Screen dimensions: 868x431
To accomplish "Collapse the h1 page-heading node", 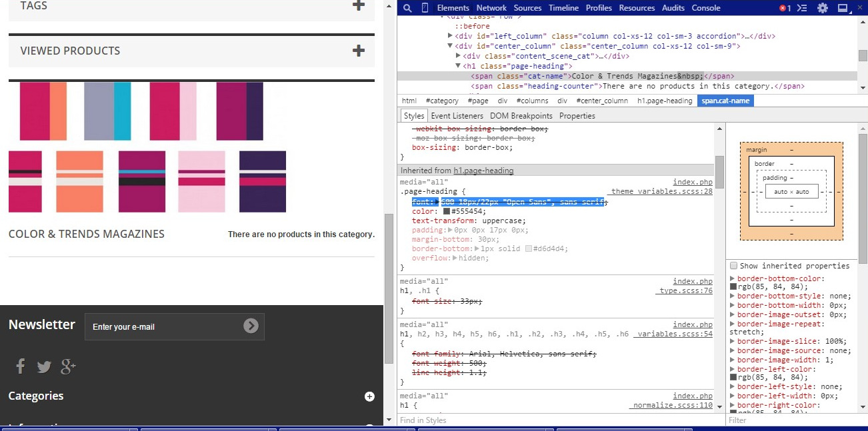I will click(458, 66).
